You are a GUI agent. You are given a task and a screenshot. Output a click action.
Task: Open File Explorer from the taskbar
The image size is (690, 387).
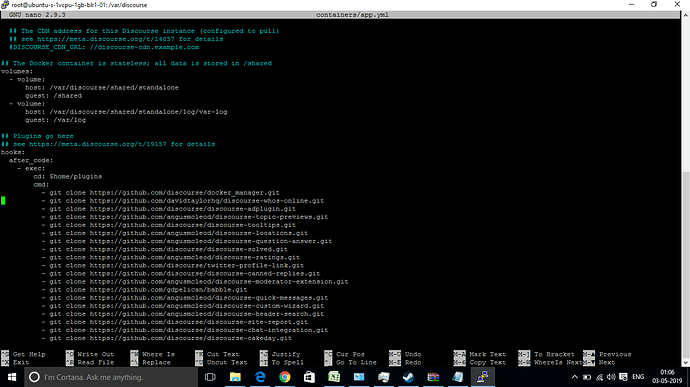tap(235, 377)
